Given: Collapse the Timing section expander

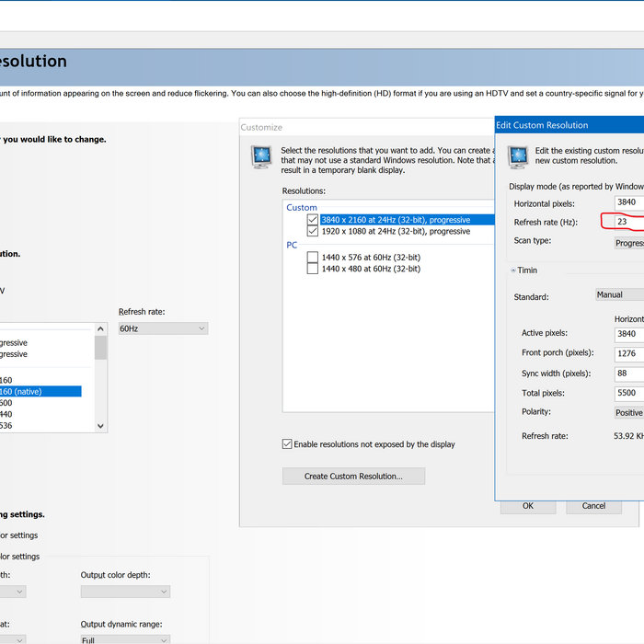Looking at the screenshot, I should pos(513,270).
